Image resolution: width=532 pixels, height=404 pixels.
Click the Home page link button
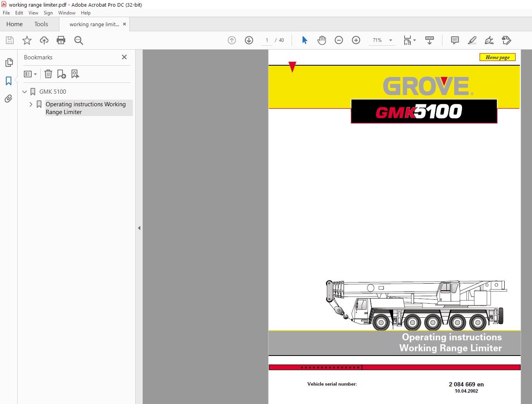point(498,57)
